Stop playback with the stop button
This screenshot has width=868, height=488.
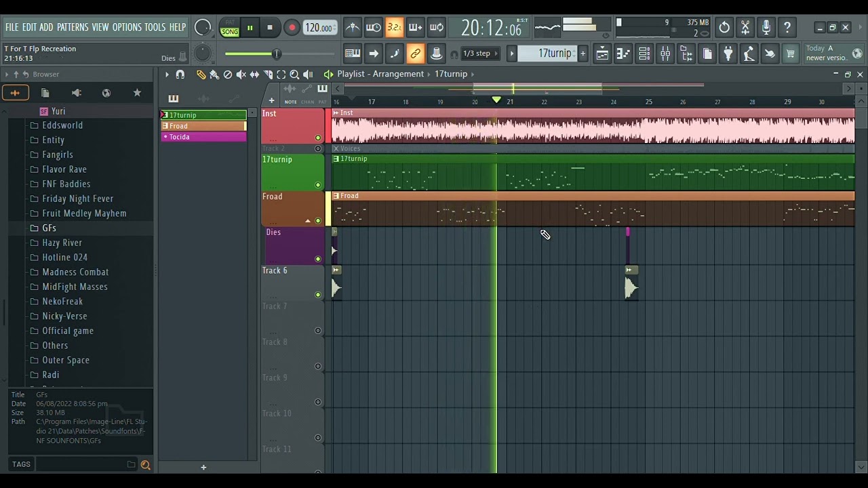270,28
